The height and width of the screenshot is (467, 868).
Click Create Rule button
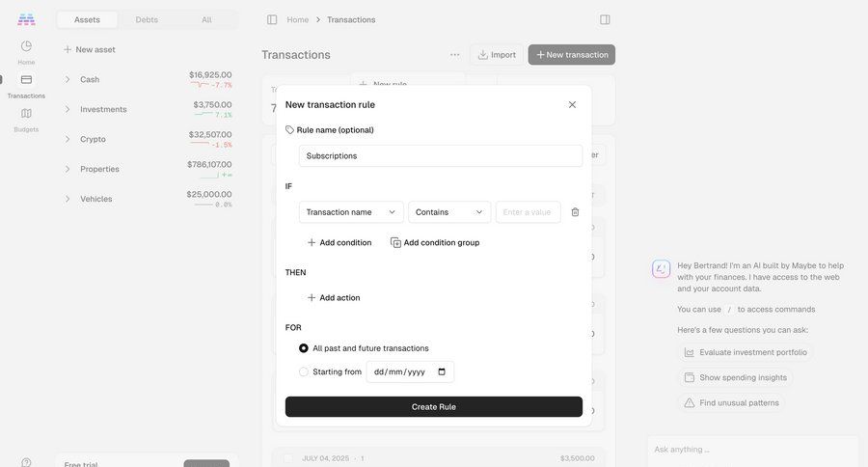[x=433, y=406]
